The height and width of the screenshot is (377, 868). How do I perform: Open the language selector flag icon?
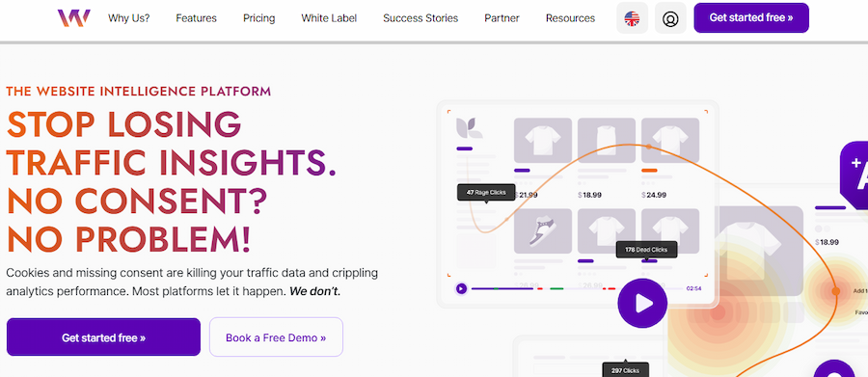click(632, 18)
